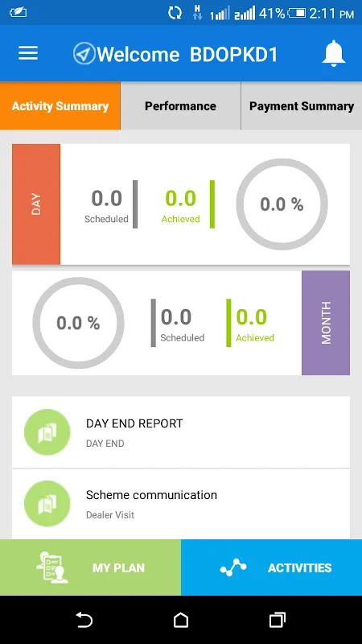
Task: Open the ACTIVITIES section
Action: pos(272,568)
